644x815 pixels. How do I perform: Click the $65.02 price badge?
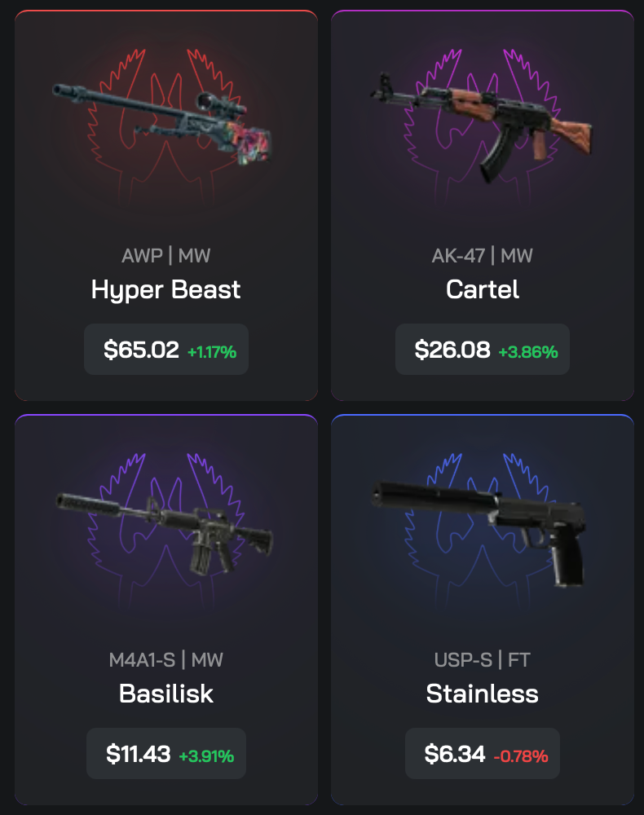coord(165,350)
